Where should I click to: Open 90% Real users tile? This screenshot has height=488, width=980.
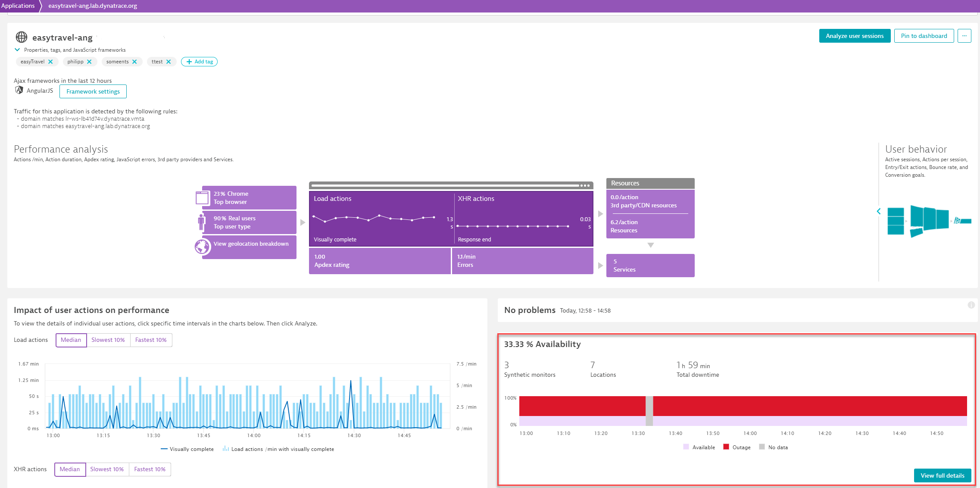point(249,222)
